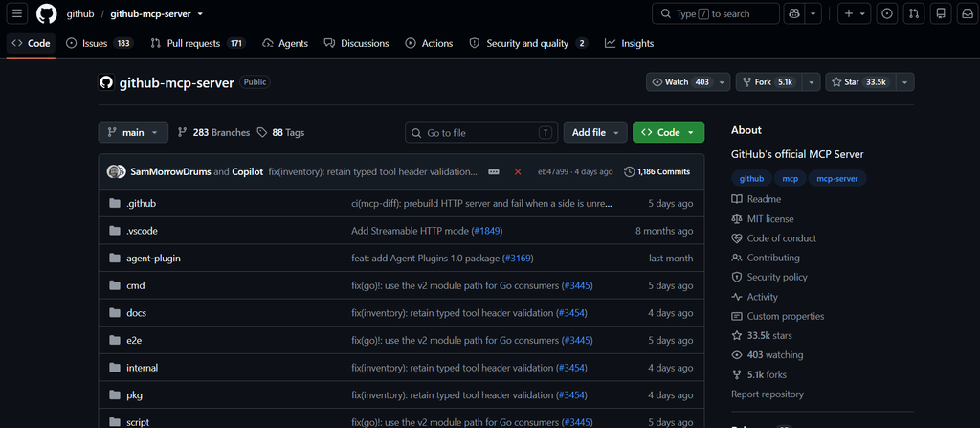Click the SamMorrowDrums avatar
Screen dimensions: 980x428
point(114,171)
